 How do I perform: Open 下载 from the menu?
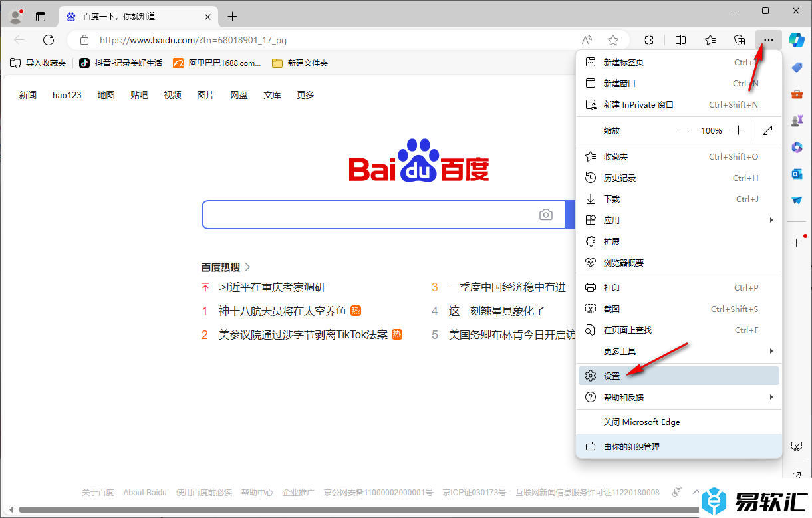click(678, 199)
